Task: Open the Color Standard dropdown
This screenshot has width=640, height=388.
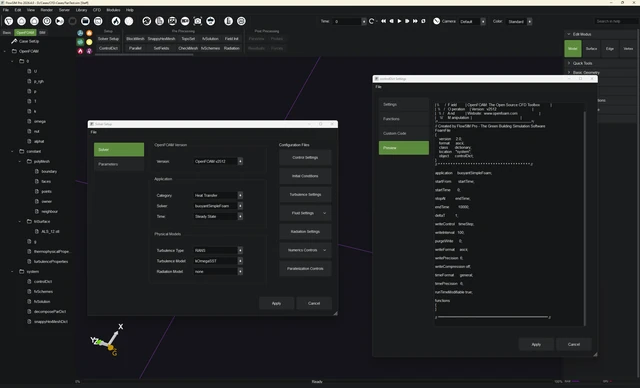Action: (x=529, y=22)
